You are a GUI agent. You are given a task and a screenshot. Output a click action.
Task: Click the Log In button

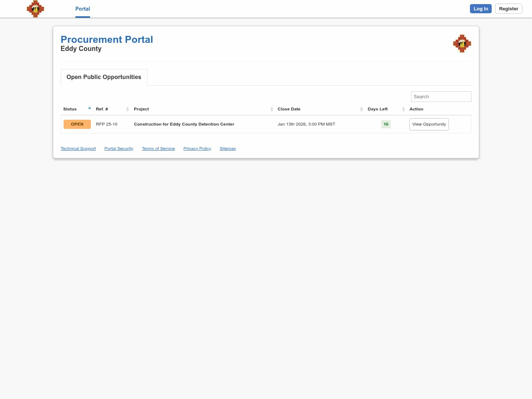[x=481, y=8]
